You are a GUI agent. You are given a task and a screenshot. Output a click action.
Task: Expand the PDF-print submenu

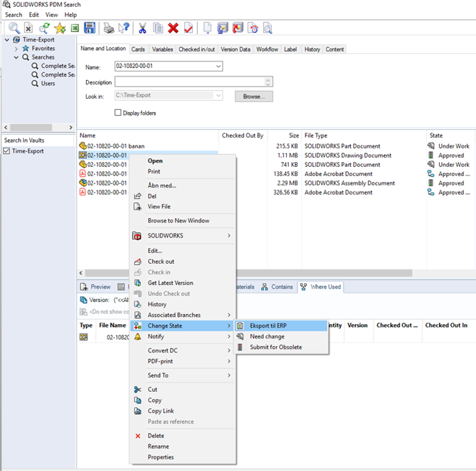click(182, 361)
